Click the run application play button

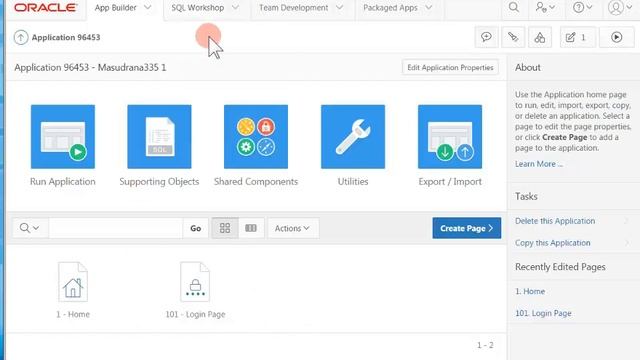(x=617, y=38)
